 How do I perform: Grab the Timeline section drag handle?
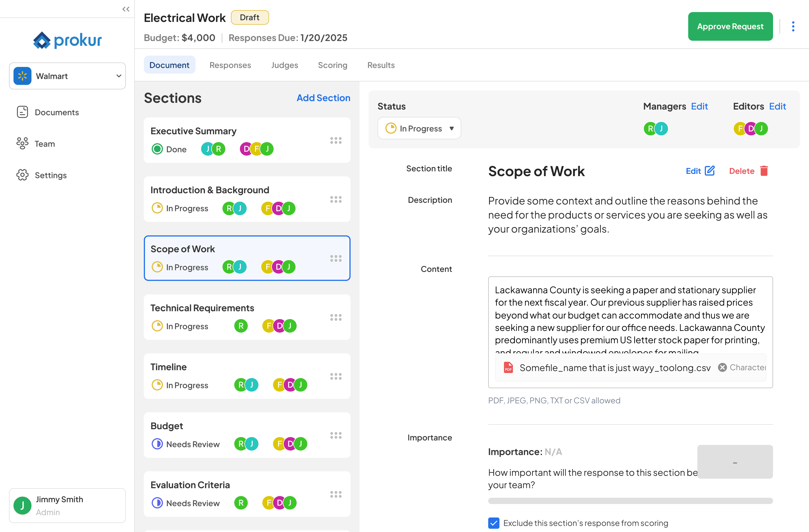point(335,376)
